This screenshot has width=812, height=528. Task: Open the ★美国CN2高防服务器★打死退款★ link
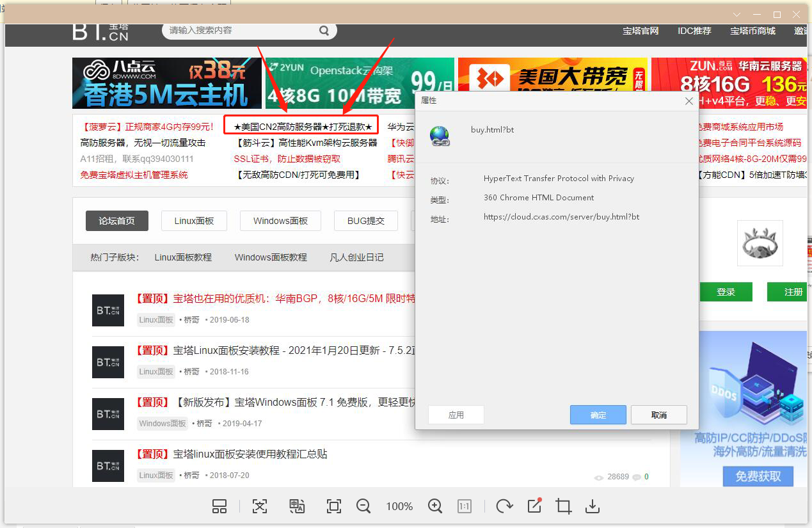point(303,127)
